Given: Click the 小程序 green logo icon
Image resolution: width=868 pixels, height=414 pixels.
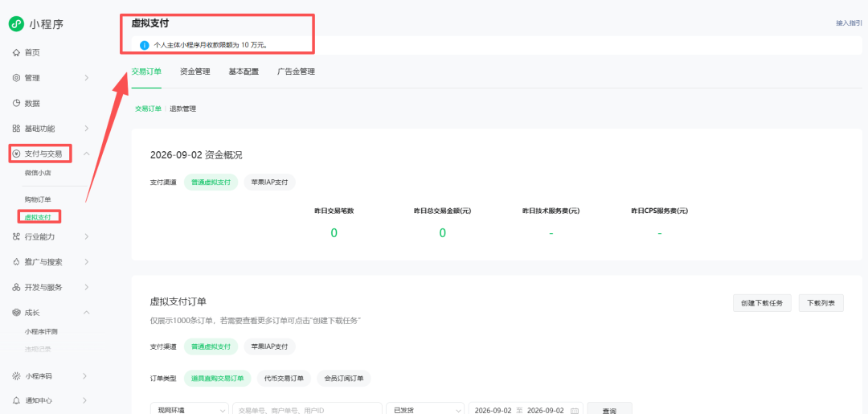Looking at the screenshot, I should [15, 23].
